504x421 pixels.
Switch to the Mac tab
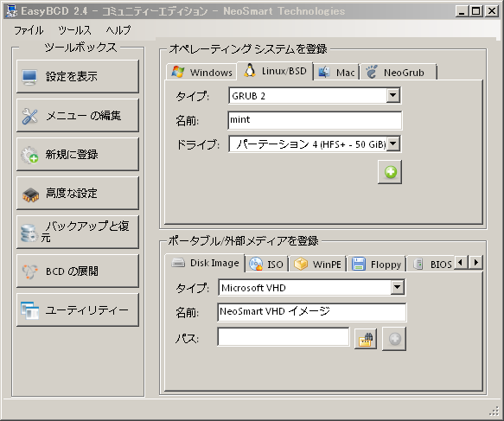(336, 72)
